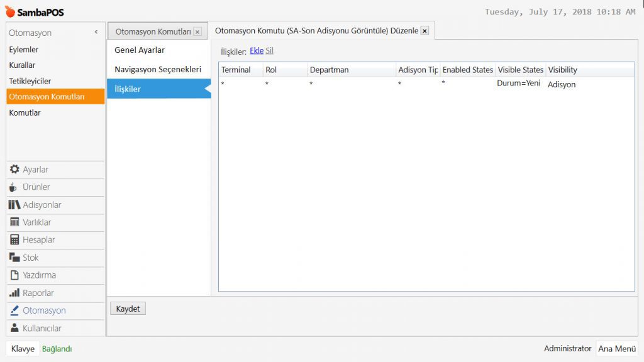Screen dimensions: 644x362
Task: Click the Sil link to delete a relation
Action: pos(269,51)
